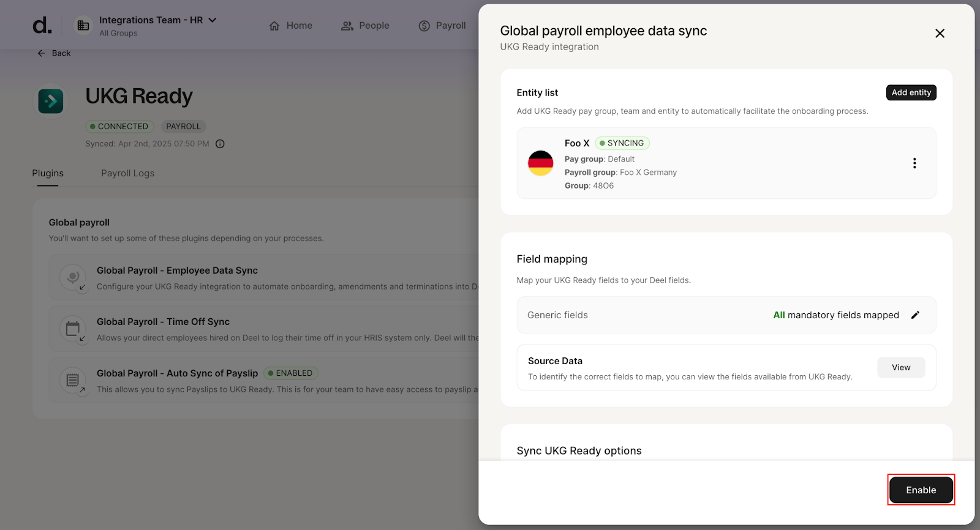Click the Payroll group: Foo X Germany text
Screen dimensions: 980x530
click(x=620, y=173)
